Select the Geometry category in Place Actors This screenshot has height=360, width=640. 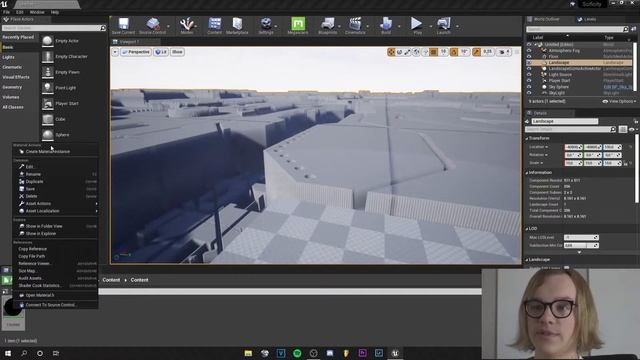click(12, 87)
